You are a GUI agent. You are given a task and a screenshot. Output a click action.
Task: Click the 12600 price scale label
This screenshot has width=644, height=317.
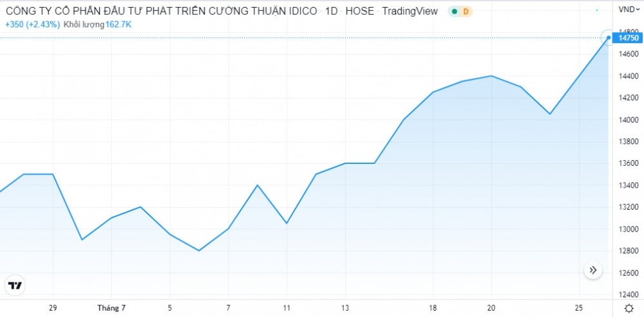pos(628,273)
